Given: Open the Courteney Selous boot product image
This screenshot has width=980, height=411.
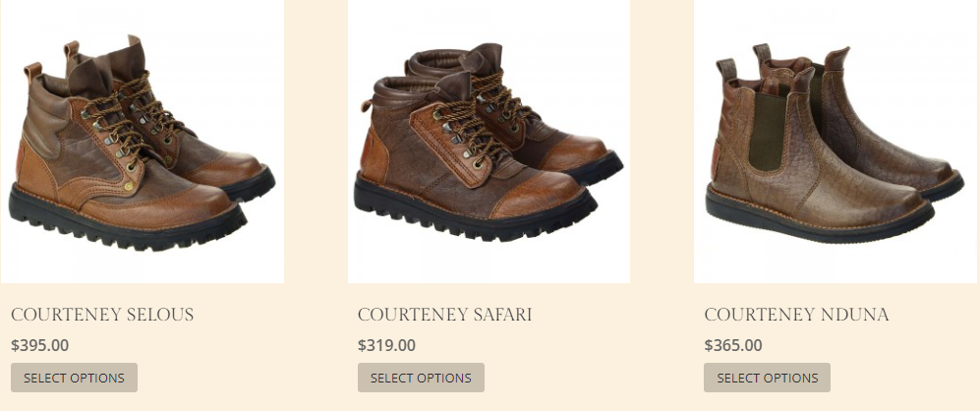Looking at the screenshot, I should (x=142, y=142).
